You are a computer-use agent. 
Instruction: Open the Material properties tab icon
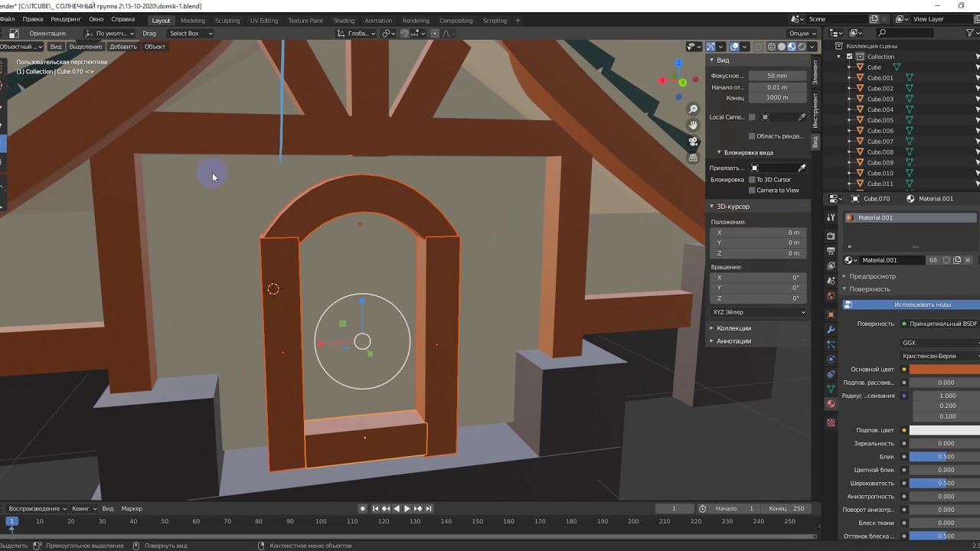pyautogui.click(x=831, y=404)
